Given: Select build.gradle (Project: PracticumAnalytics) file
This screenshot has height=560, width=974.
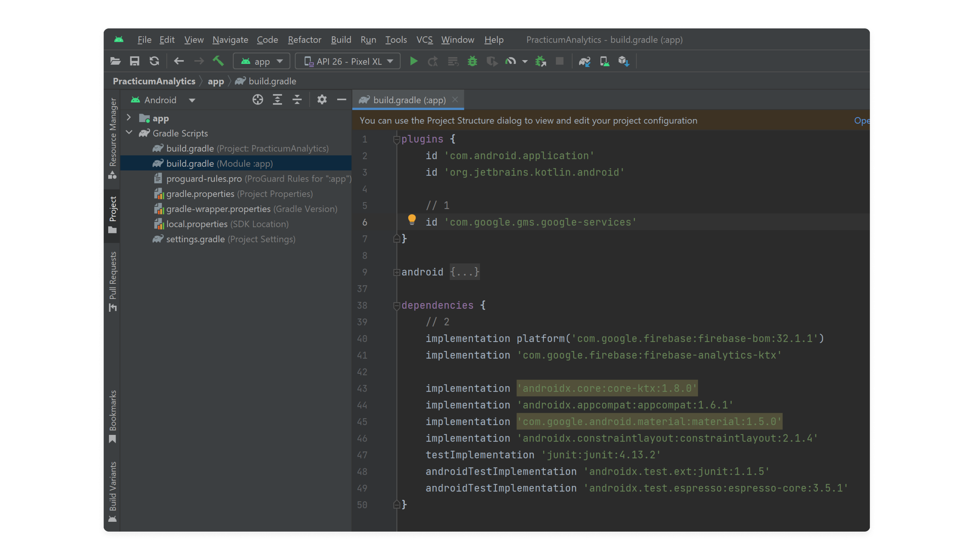Looking at the screenshot, I should tap(236, 148).
